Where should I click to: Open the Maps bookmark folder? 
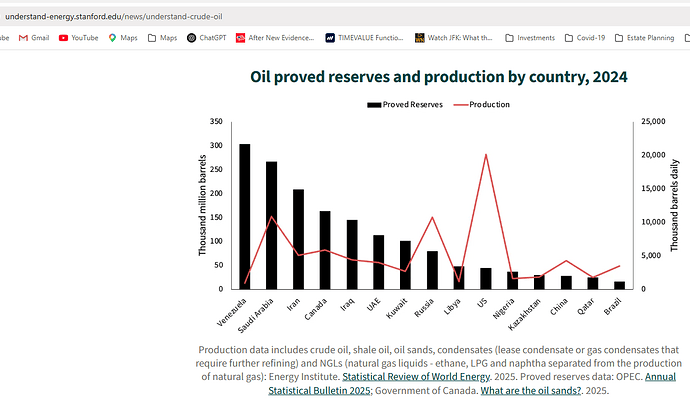[x=162, y=38]
